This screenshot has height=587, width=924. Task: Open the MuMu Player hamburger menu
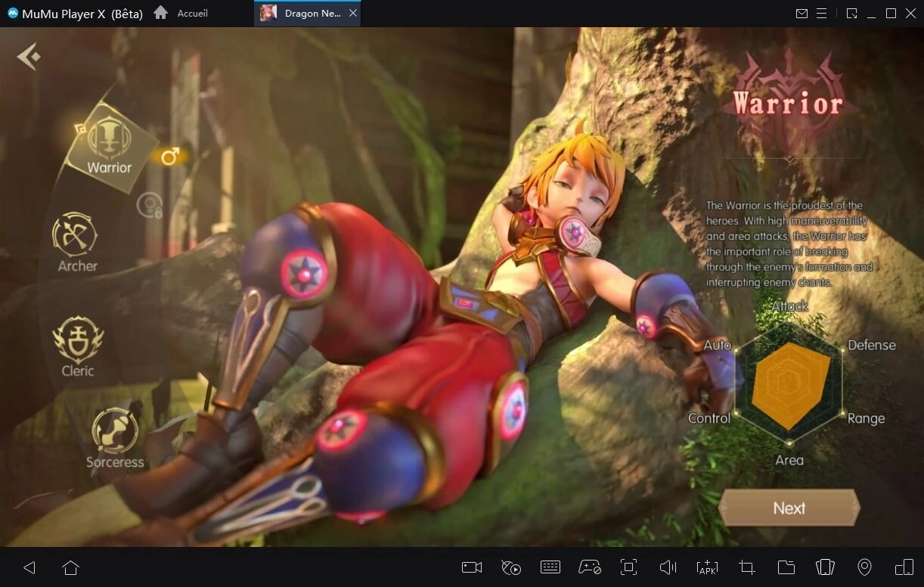pos(821,13)
